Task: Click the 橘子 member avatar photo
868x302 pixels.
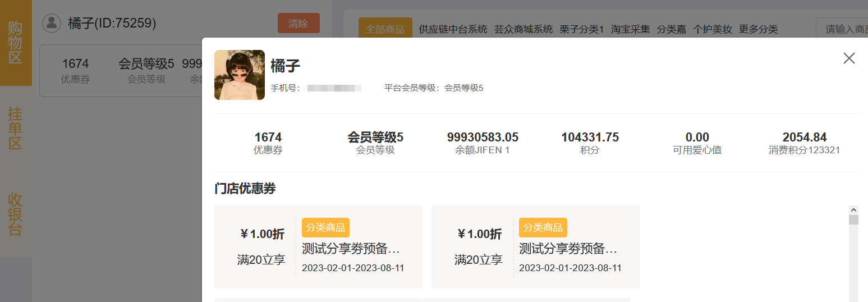Action: pos(240,75)
